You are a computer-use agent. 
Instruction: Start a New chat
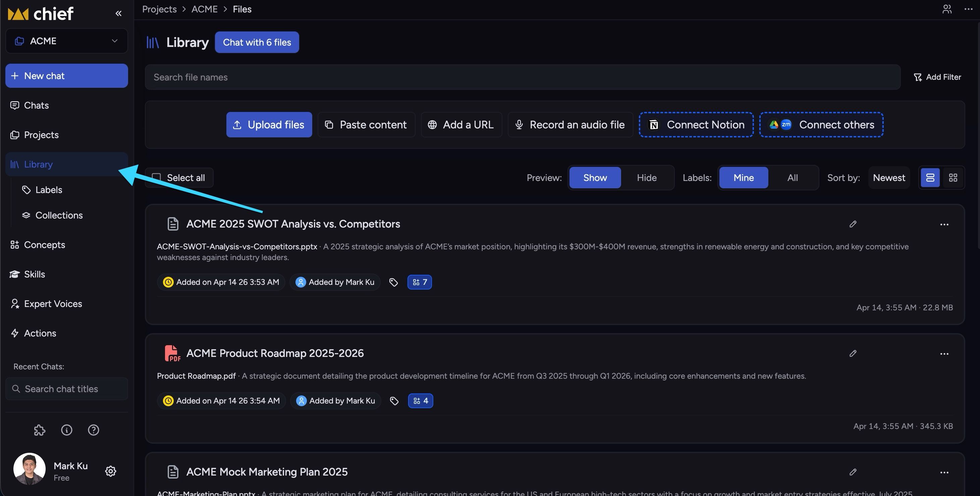67,76
